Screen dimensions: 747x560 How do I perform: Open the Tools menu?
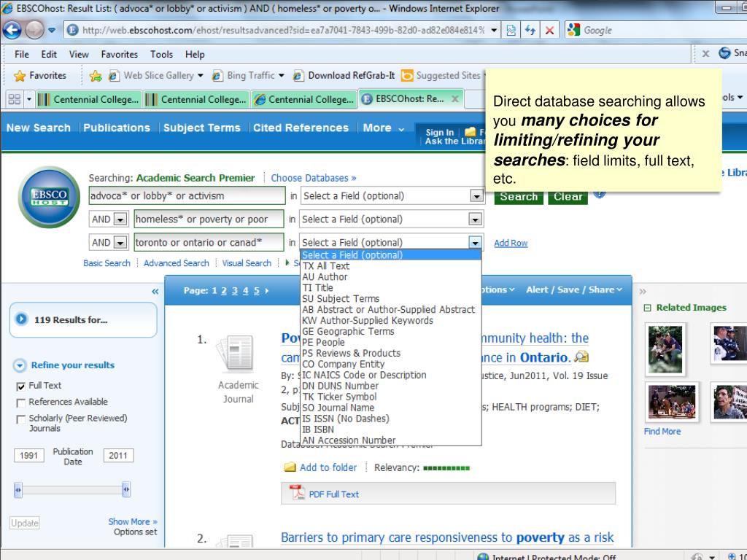[x=161, y=54]
